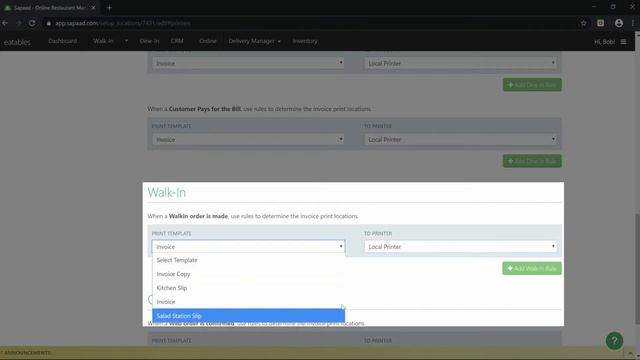Open topmost Invoice print template dropdown
This screenshot has width=640, height=360.
click(x=248, y=63)
